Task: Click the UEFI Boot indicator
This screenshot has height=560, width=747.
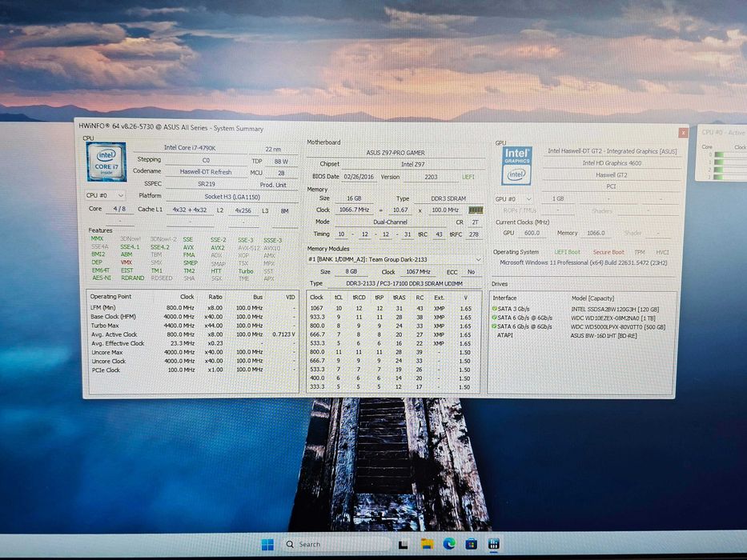Action: coord(567,252)
